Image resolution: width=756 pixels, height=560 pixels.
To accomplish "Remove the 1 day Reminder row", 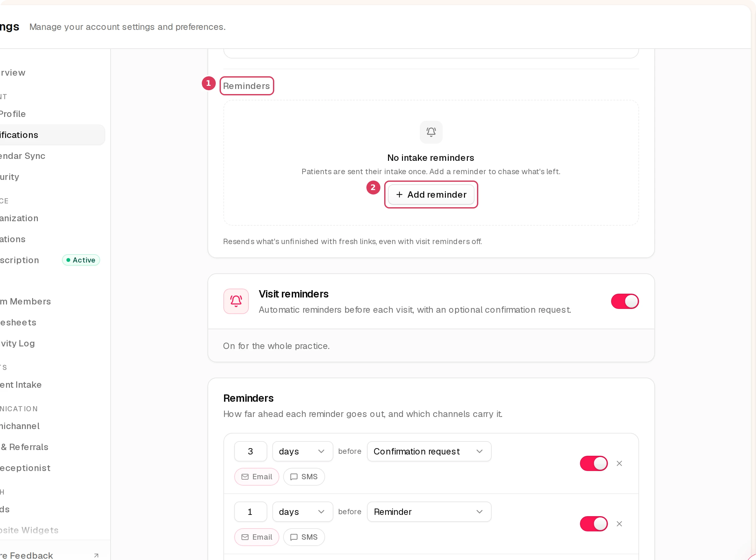I will coord(619,523).
